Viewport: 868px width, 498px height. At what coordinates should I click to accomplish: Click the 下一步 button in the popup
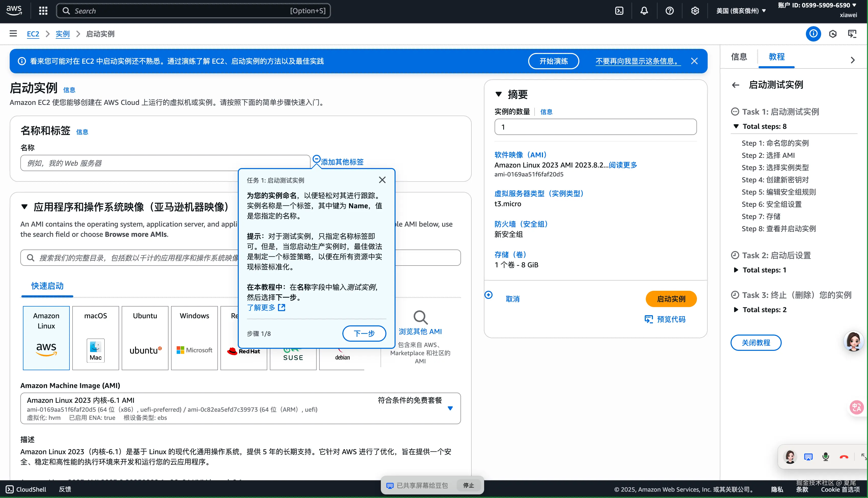pyautogui.click(x=364, y=333)
